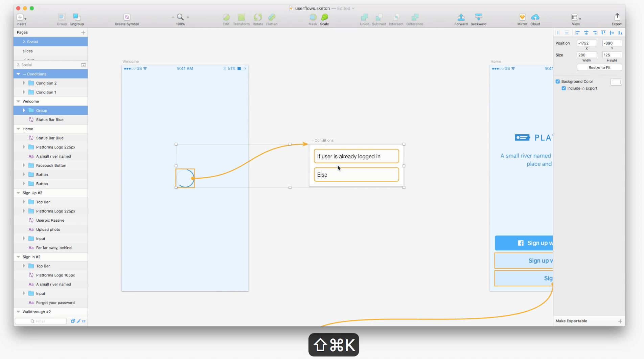Select the Status Bar Blue layer under Welcome
Viewport: 644px width, 359px height.
pos(50,120)
